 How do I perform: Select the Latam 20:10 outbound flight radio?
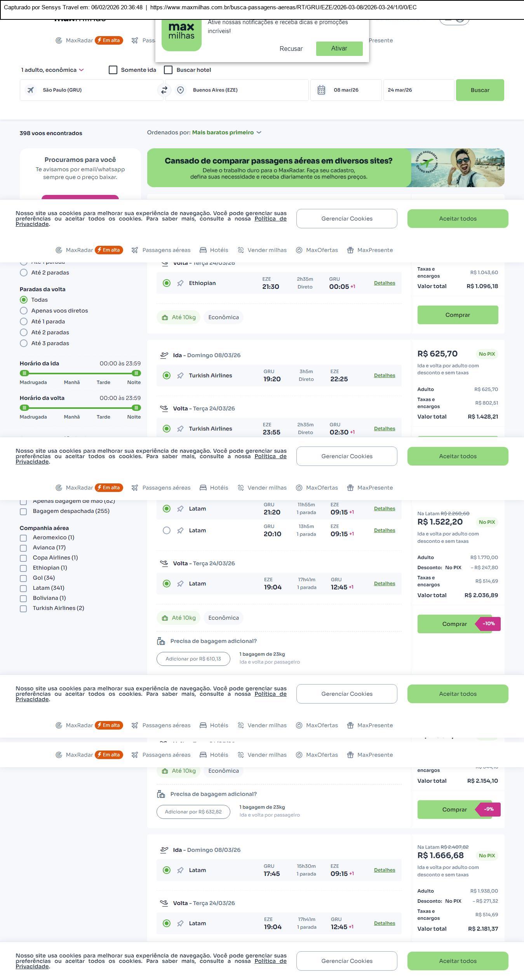167,530
